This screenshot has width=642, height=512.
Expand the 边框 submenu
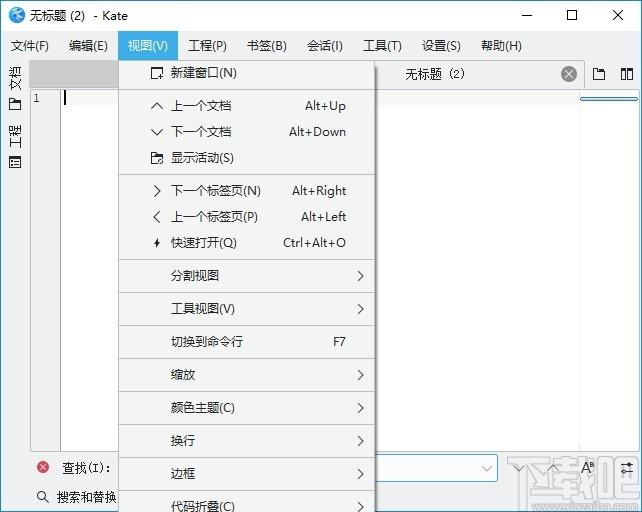pos(246,474)
